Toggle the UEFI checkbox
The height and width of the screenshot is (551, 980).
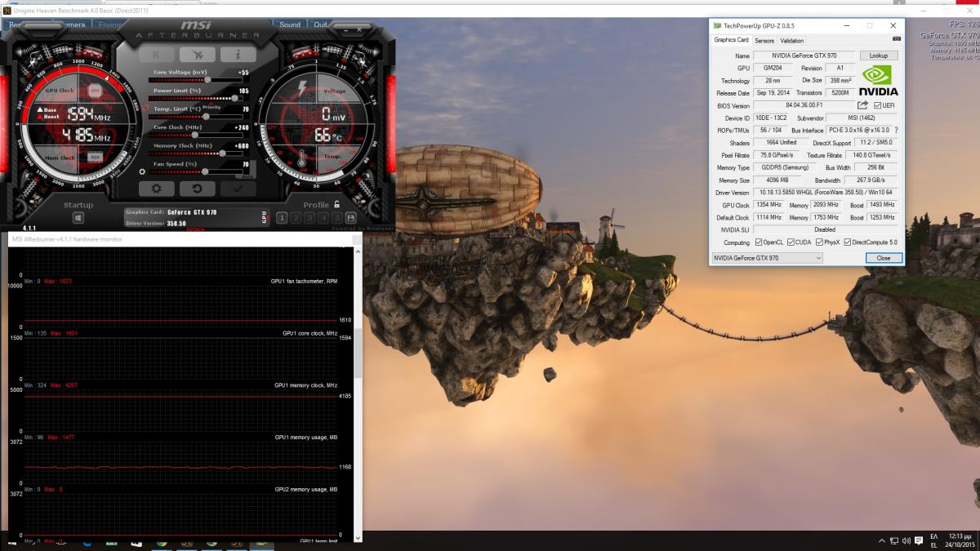tap(877, 105)
